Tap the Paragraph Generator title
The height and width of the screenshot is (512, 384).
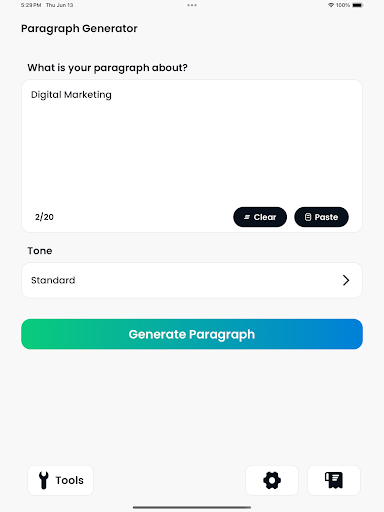pyautogui.click(x=79, y=29)
